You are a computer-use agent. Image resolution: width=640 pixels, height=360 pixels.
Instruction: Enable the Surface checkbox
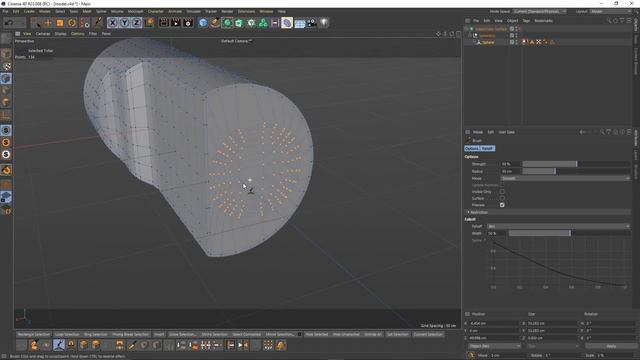[502, 198]
